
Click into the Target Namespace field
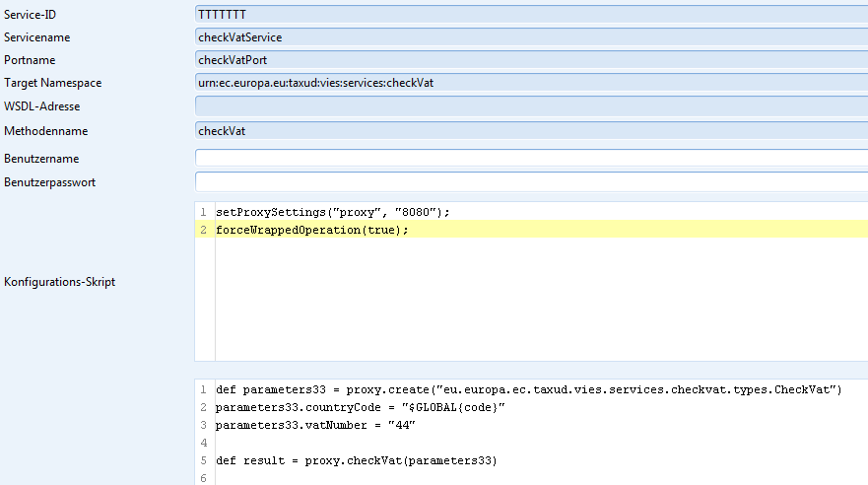tap(530, 83)
